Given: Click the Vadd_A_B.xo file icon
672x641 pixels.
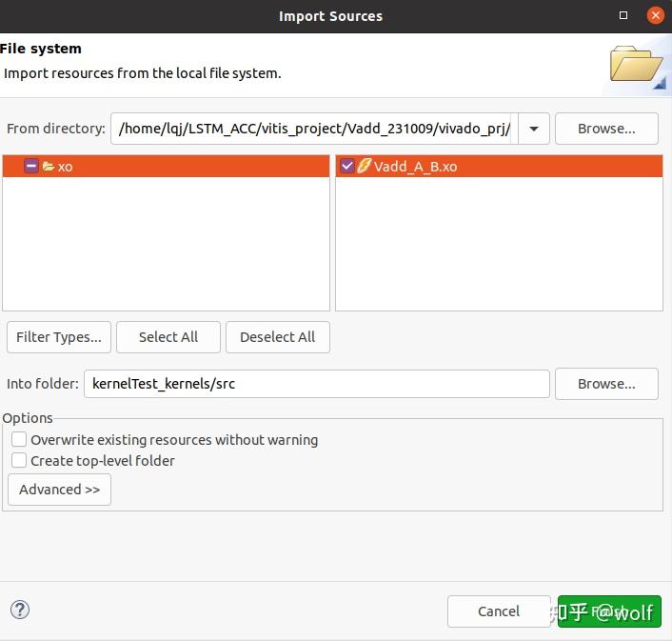Looking at the screenshot, I should pyautogui.click(x=364, y=167).
